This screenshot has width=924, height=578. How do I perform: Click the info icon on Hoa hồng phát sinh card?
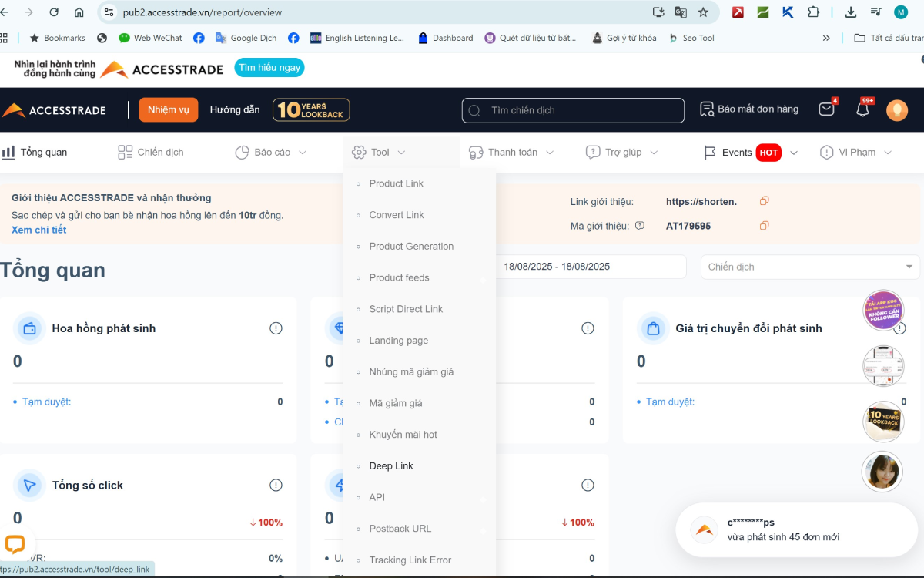tap(276, 328)
